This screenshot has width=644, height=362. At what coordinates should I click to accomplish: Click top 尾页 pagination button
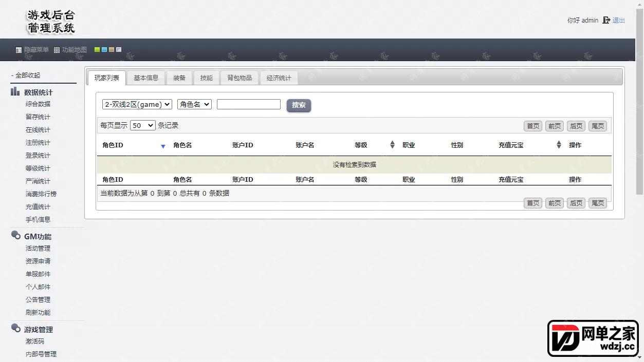[598, 126]
